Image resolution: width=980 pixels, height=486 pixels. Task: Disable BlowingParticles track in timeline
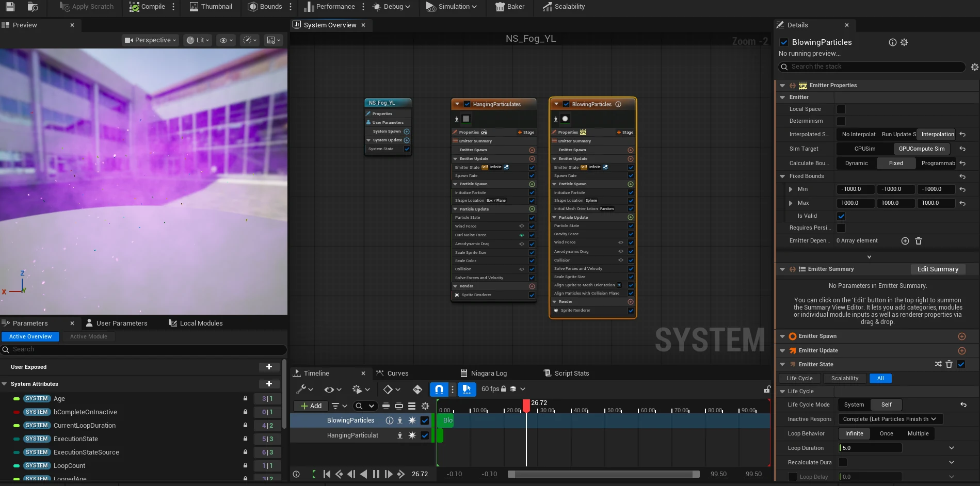pos(425,420)
